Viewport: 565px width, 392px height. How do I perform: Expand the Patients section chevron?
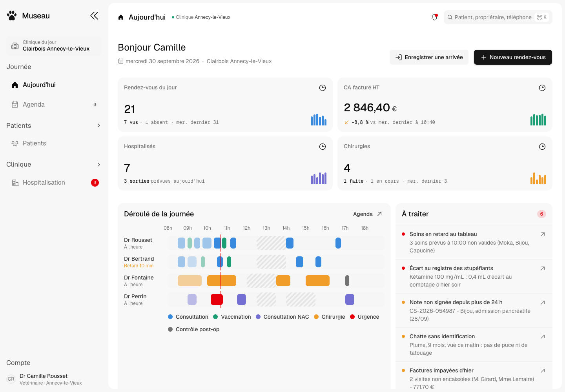click(99, 125)
